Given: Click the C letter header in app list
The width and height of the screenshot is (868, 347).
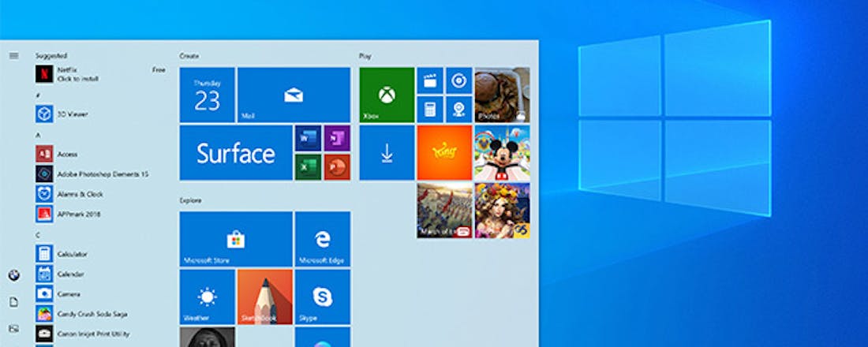Looking at the screenshot, I should [38, 235].
